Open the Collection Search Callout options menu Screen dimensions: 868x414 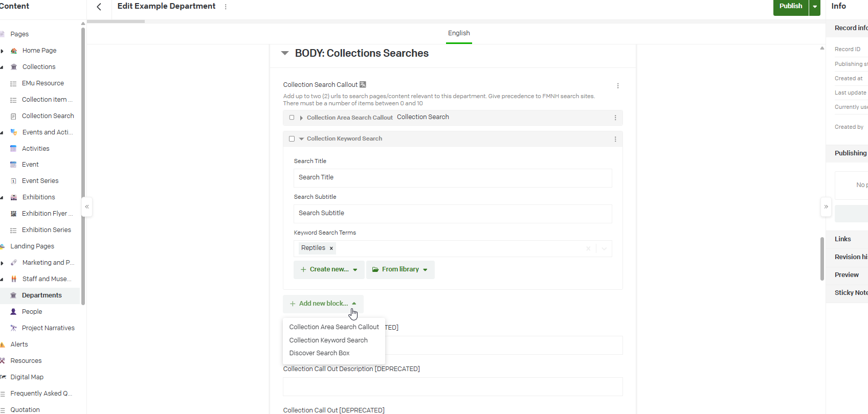point(618,86)
